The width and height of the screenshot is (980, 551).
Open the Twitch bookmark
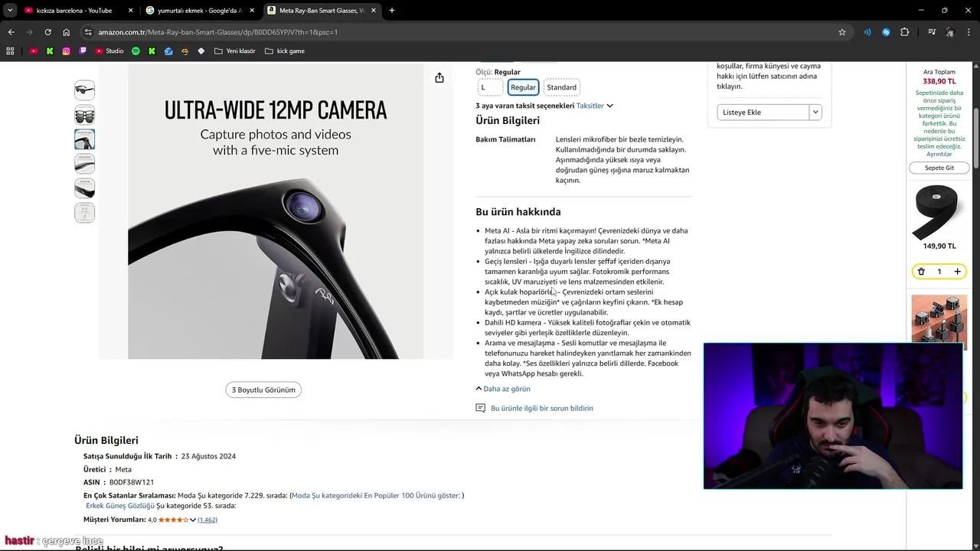[83, 51]
